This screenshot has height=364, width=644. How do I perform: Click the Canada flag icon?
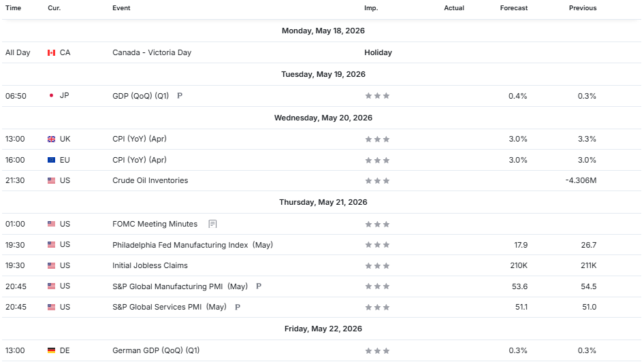click(51, 53)
